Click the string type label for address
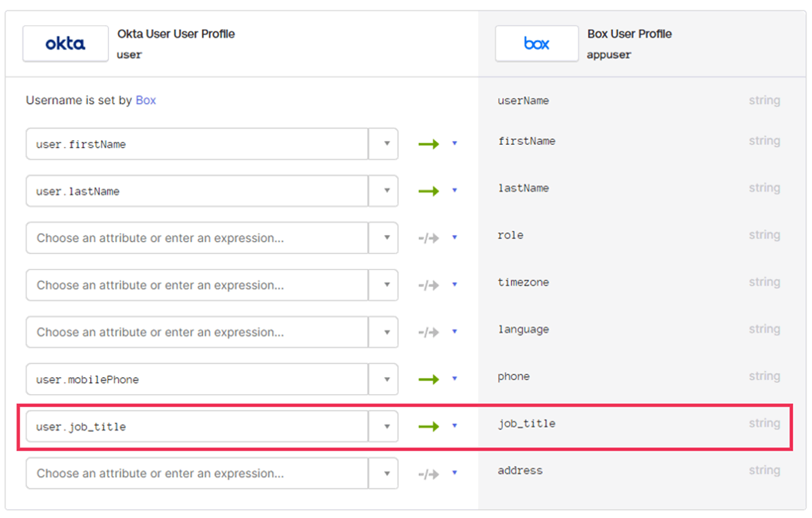Screen dimensions: 812x518 point(765,471)
